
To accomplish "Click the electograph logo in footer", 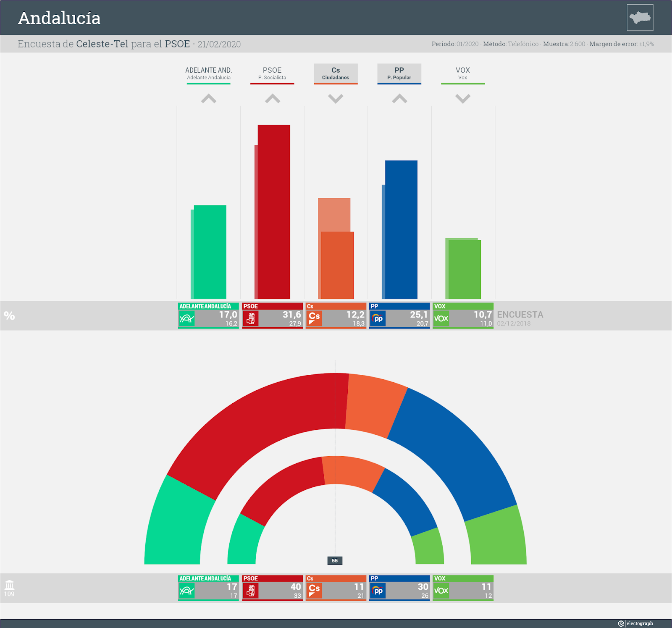I will pyautogui.click(x=635, y=623).
